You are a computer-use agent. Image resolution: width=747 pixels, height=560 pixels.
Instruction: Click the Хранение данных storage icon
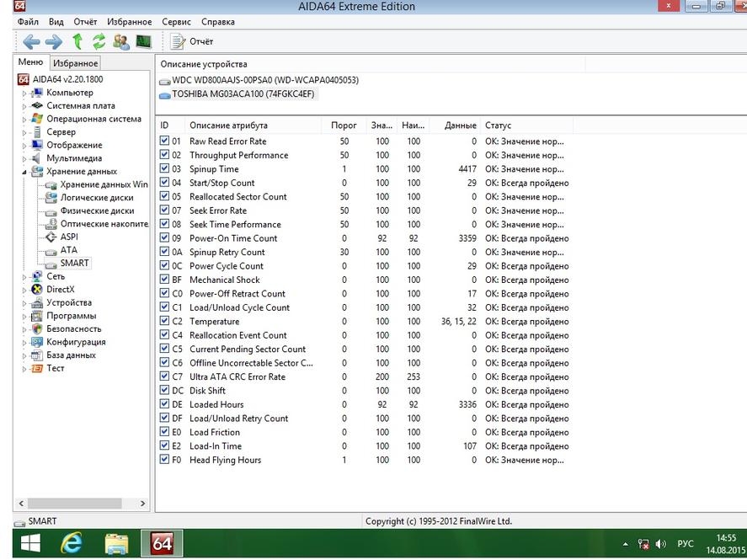click(x=37, y=172)
